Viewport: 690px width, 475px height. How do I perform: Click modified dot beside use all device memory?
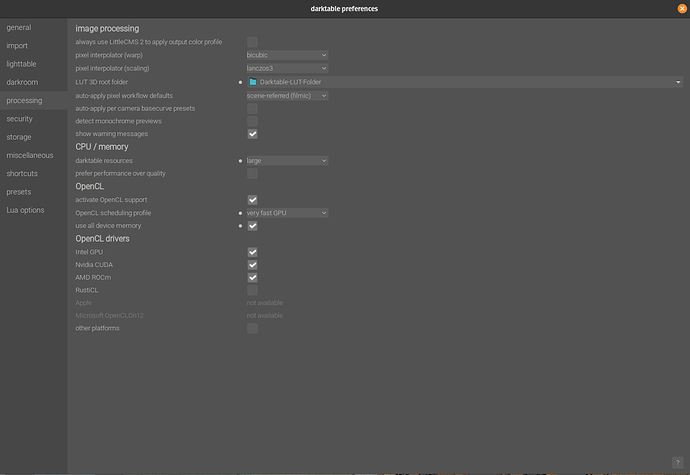(240, 226)
